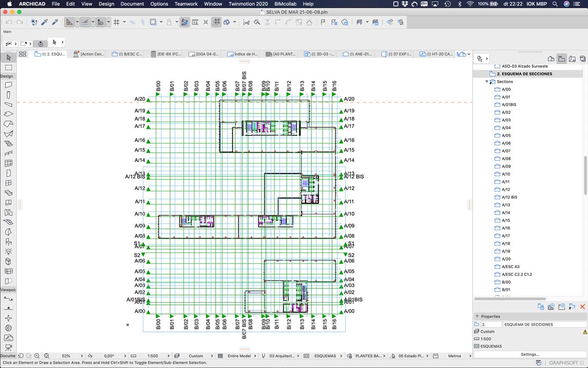Click the red X delete icon in Navigator

pos(583,307)
